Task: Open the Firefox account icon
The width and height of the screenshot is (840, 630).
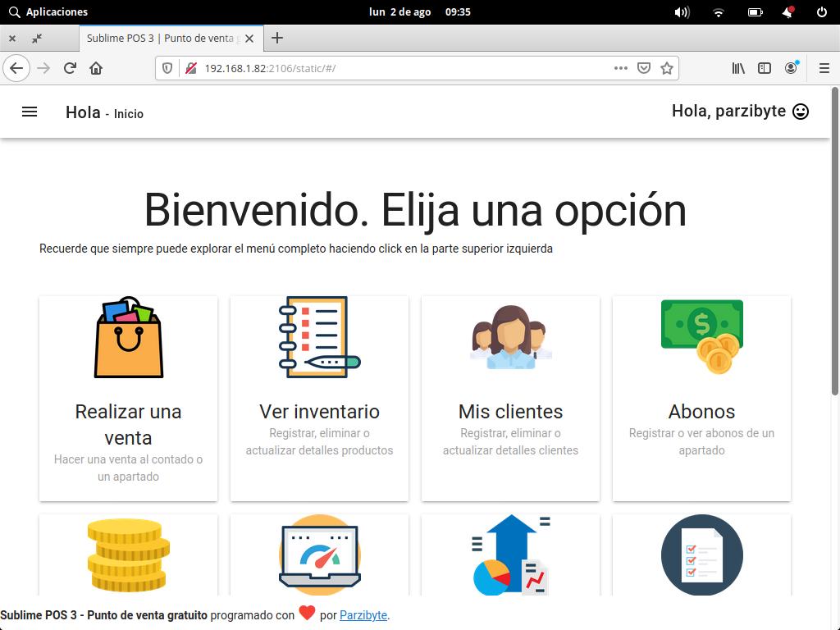Action: click(791, 68)
